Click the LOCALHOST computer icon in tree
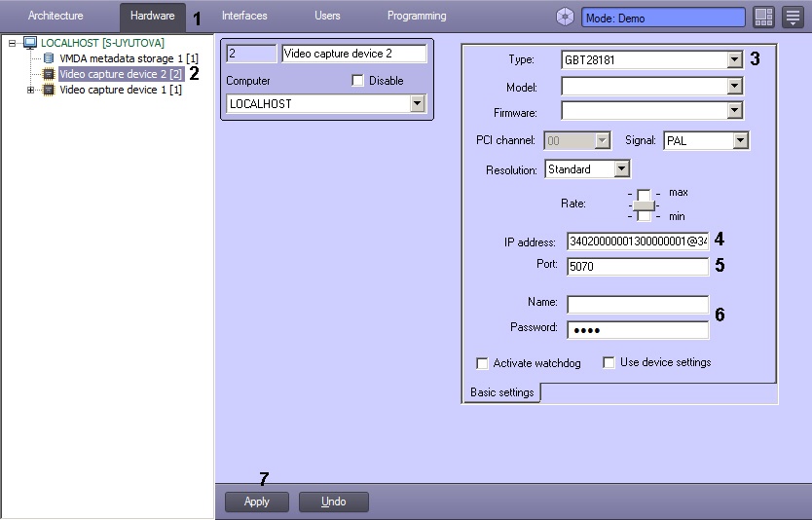 pyautogui.click(x=30, y=43)
